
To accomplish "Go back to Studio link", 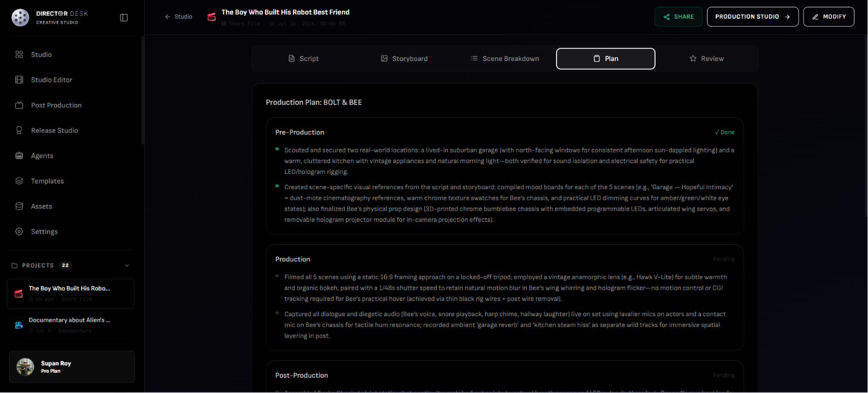I will tap(179, 17).
